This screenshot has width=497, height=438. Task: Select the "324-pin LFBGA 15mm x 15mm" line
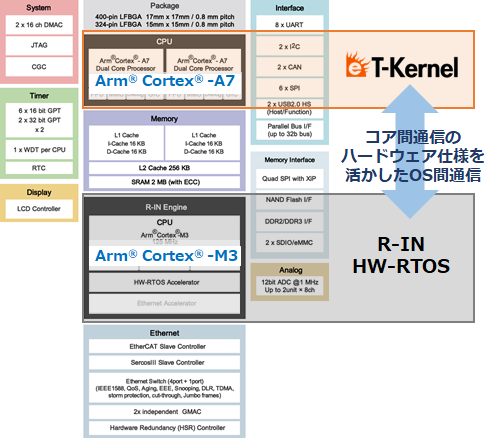pyautogui.click(x=165, y=24)
